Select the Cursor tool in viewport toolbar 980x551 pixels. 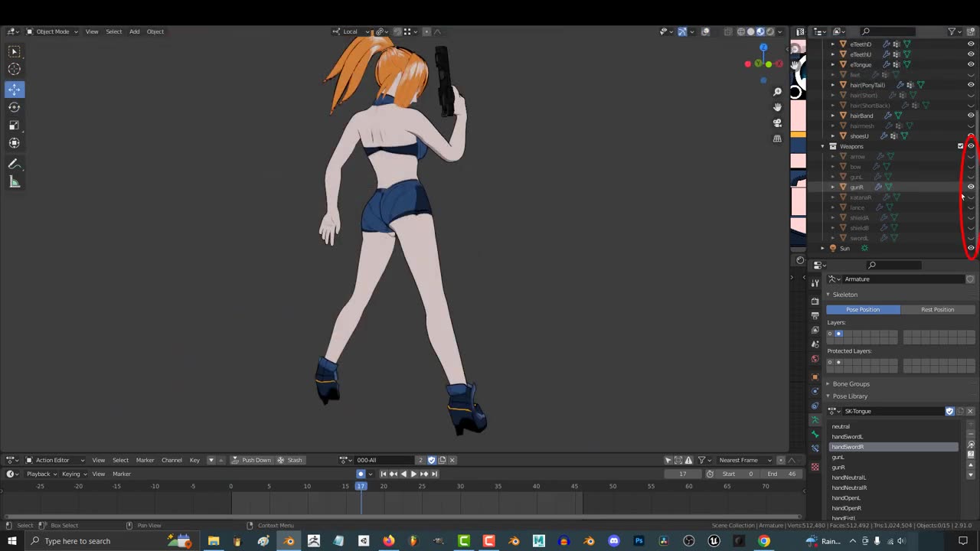coord(14,70)
